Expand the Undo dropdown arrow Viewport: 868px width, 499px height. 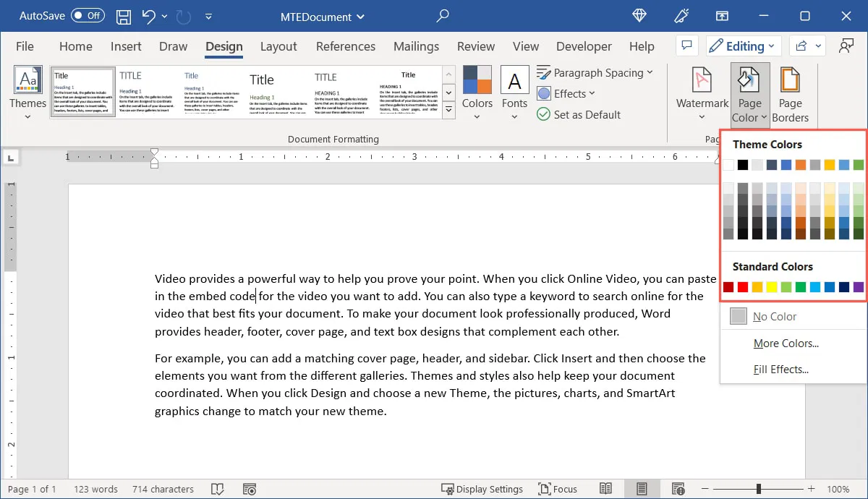[x=164, y=16]
